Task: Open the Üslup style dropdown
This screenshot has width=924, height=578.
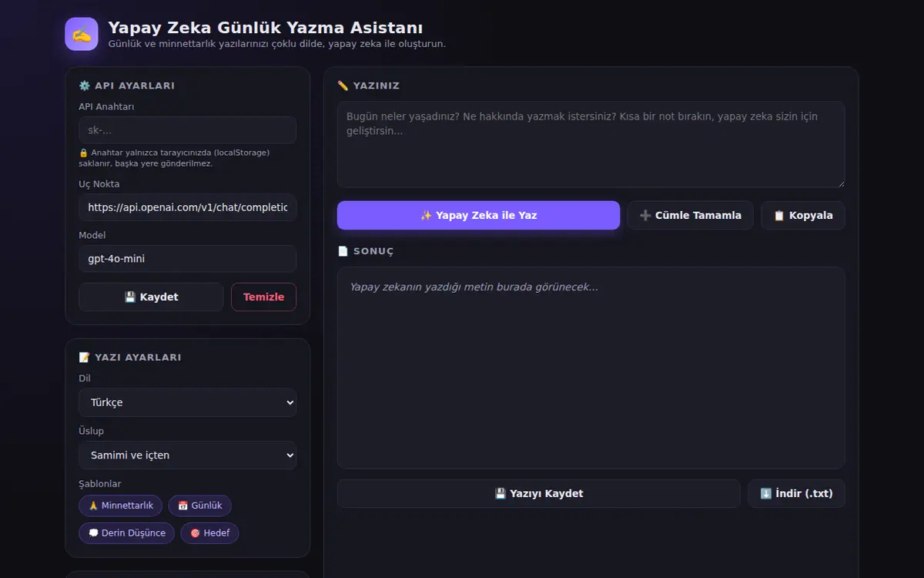Action: point(187,455)
